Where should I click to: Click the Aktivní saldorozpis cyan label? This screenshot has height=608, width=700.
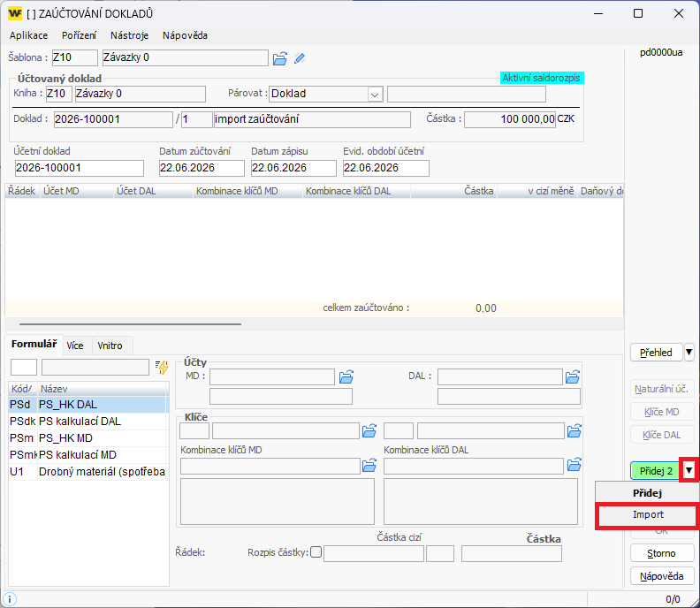[541, 78]
